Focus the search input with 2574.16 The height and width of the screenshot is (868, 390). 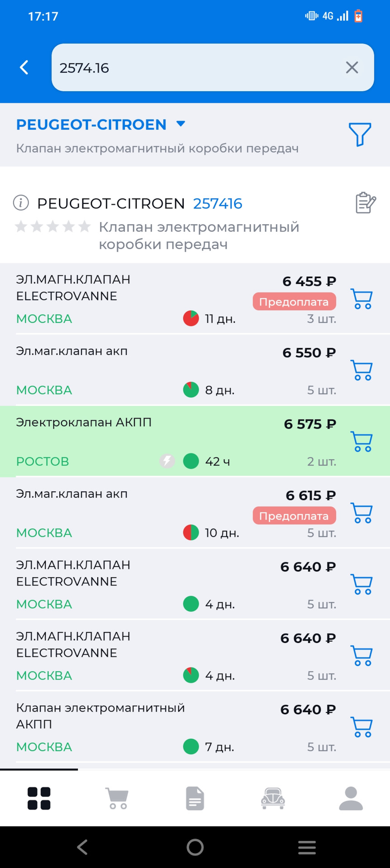click(x=199, y=67)
